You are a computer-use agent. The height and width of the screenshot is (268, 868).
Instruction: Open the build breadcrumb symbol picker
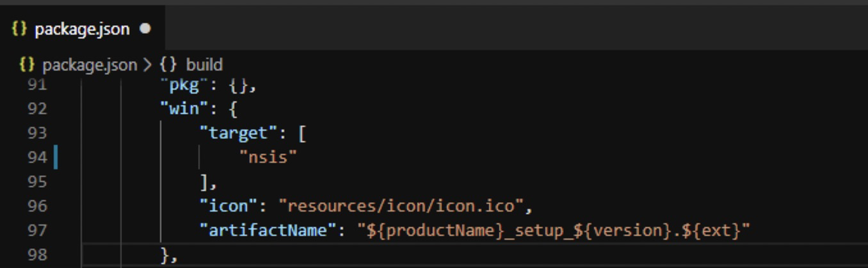204,65
